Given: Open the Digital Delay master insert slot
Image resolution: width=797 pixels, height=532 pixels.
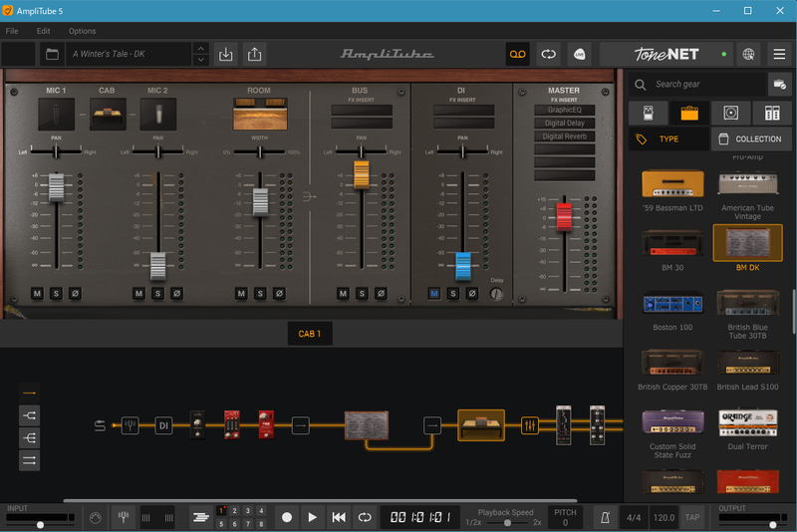Looking at the screenshot, I should point(564,123).
